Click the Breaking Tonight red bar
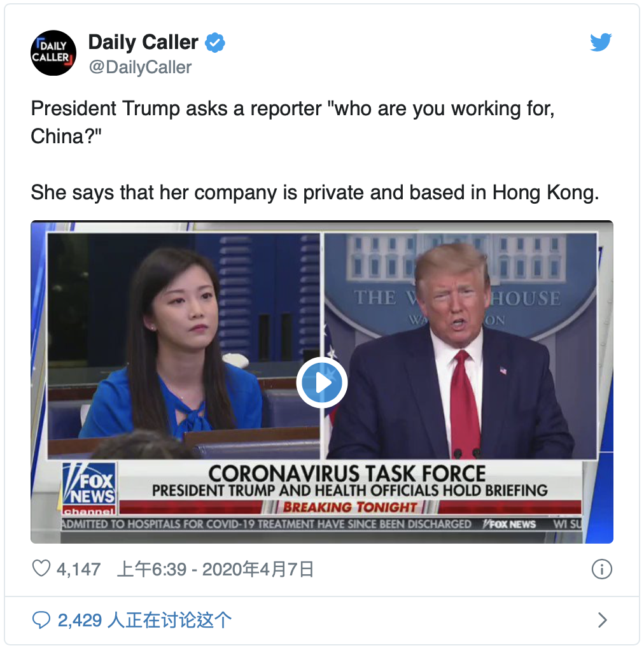Screen dimensions: 644x648 350,507
